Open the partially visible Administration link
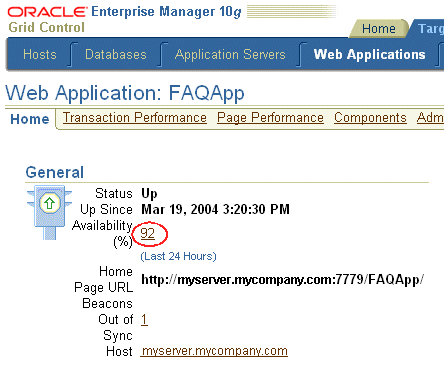The width and height of the screenshot is (444, 376). tap(430, 118)
